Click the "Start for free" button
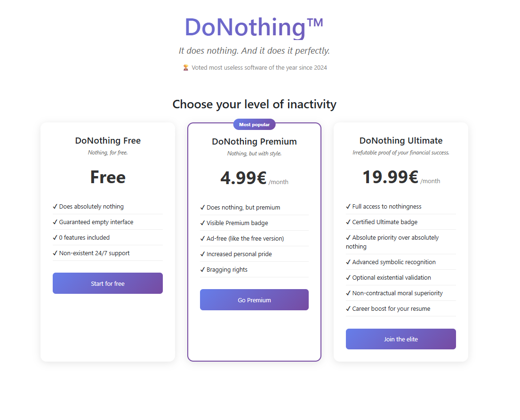 [x=107, y=283]
